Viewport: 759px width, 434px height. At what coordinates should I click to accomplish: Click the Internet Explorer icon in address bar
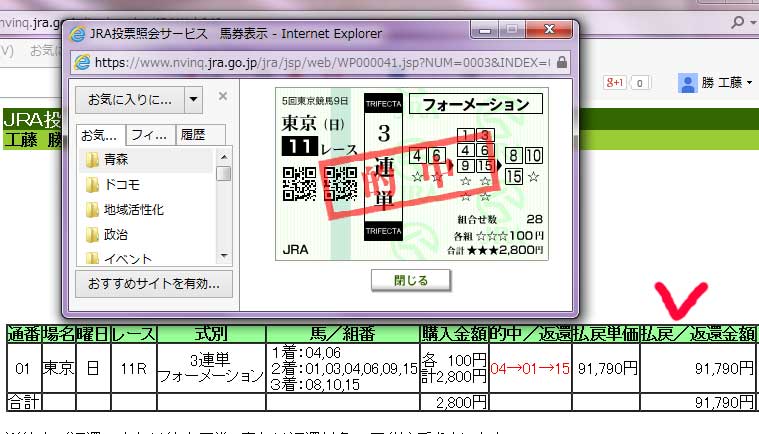tap(82, 62)
